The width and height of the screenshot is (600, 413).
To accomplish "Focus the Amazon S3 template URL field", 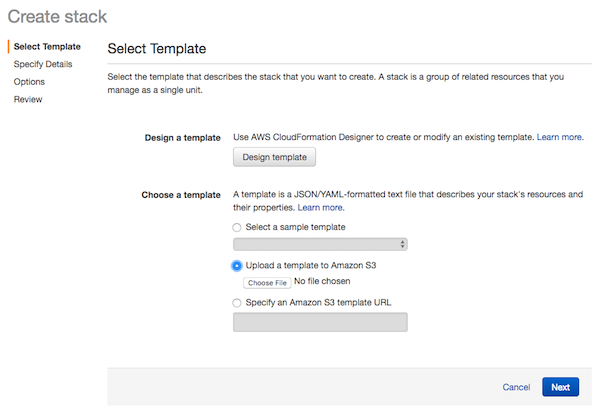I will point(320,322).
